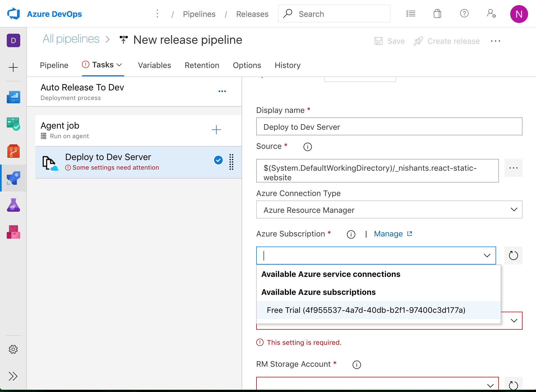Refresh the RM Storage Account list
Image resolution: width=536 pixels, height=392 pixels.
click(x=513, y=384)
